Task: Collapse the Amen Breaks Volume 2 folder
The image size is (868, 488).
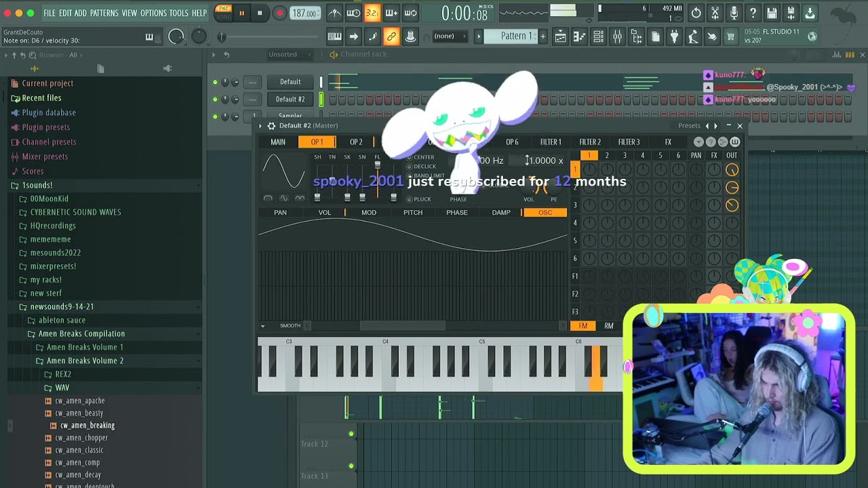Action: (85, 361)
